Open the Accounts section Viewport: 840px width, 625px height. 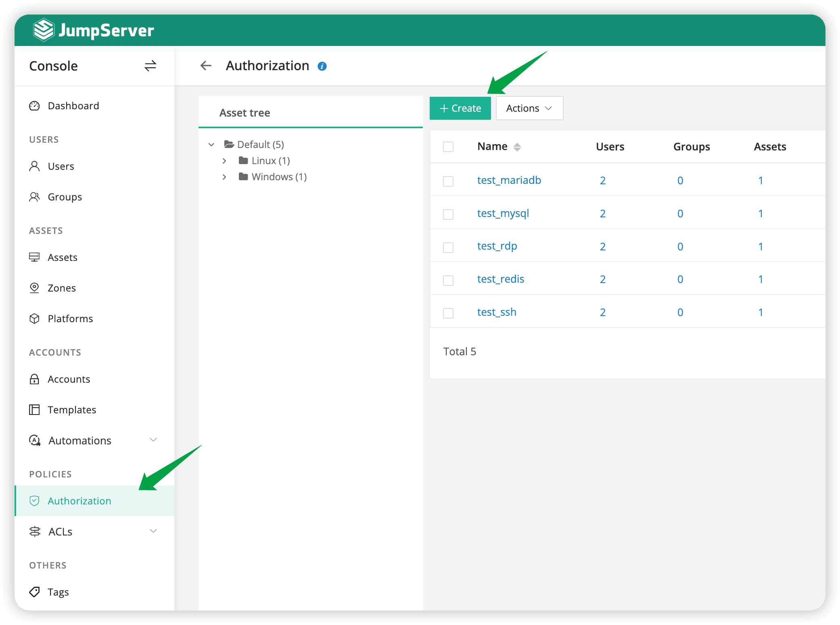69,379
